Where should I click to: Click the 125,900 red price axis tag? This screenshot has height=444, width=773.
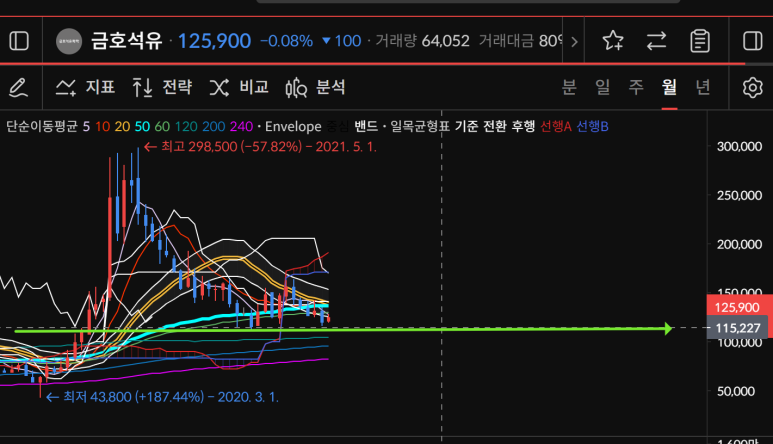pyautogui.click(x=738, y=307)
